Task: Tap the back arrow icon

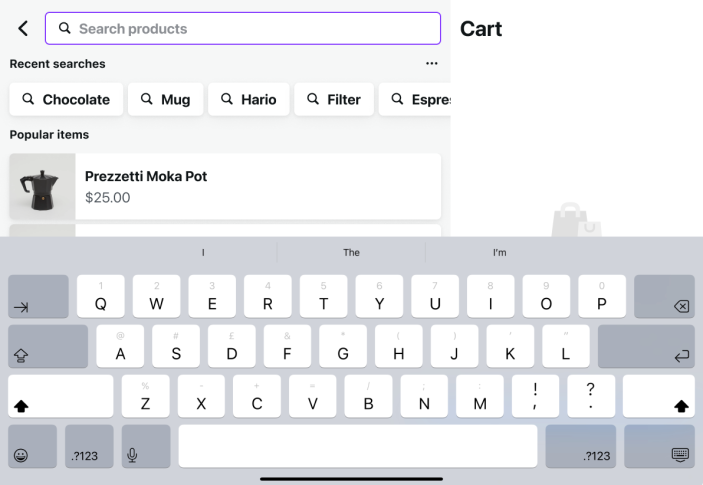Action: pyautogui.click(x=23, y=29)
